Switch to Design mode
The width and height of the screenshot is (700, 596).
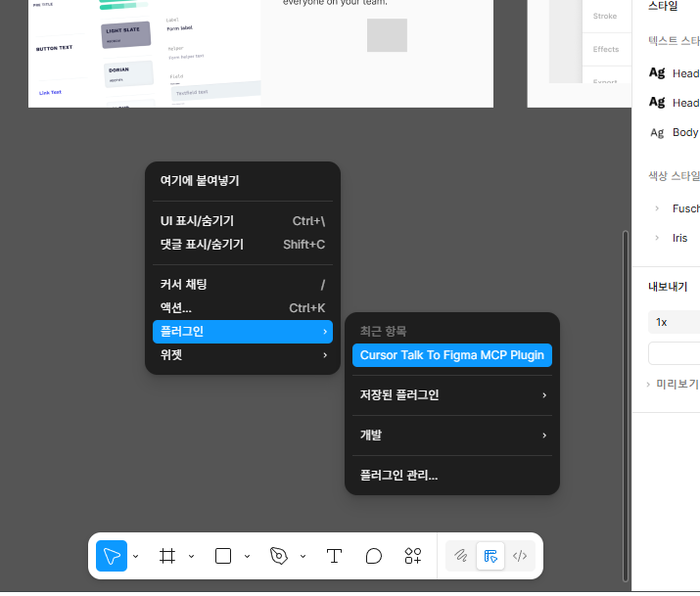pyautogui.click(x=490, y=556)
